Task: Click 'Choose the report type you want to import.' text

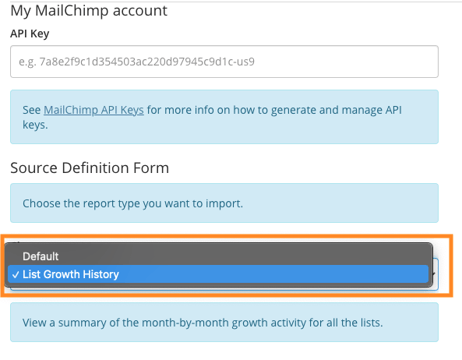Action: click(133, 203)
